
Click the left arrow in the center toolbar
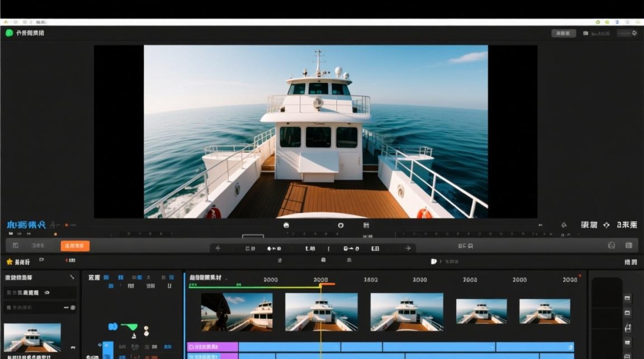218,248
